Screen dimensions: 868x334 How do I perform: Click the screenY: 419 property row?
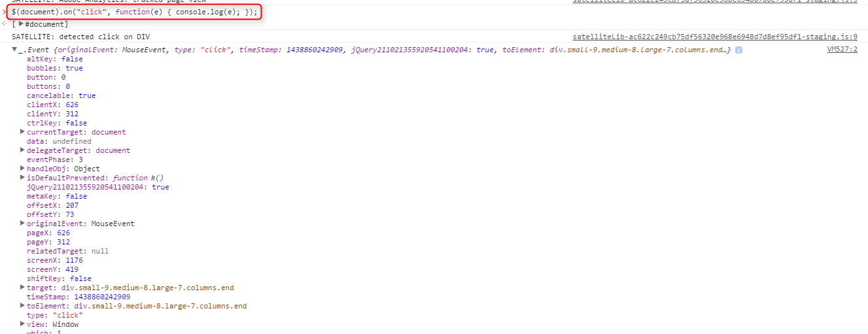click(52, 269)
